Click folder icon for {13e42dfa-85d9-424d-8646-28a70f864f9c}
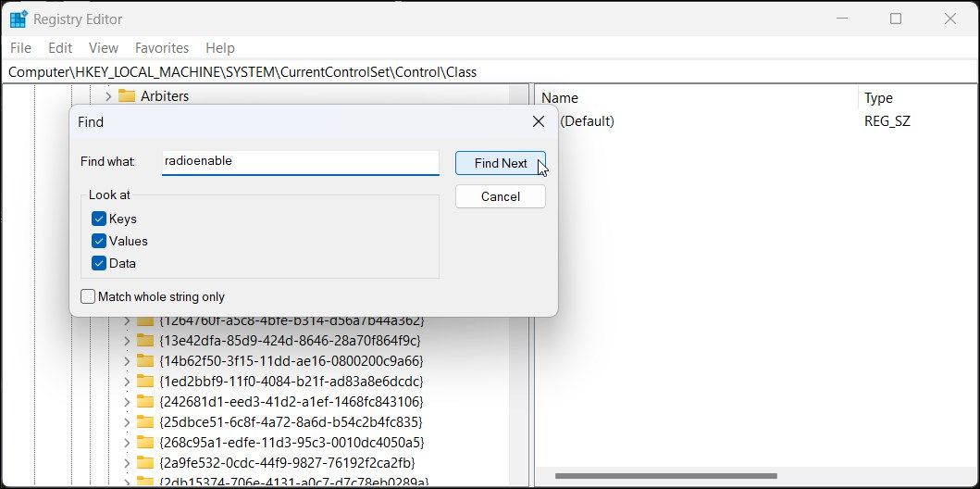Screen dimensions: 980x489 pyautogui.click(x=145, y=341)
